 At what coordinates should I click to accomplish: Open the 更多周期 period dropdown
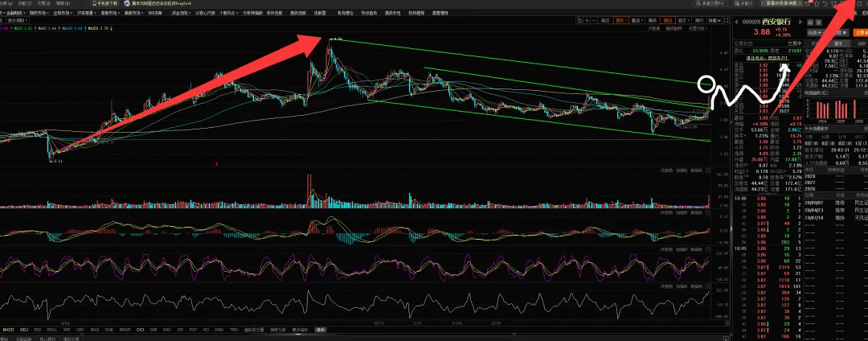pyautogui.click(x=18, y=20)
